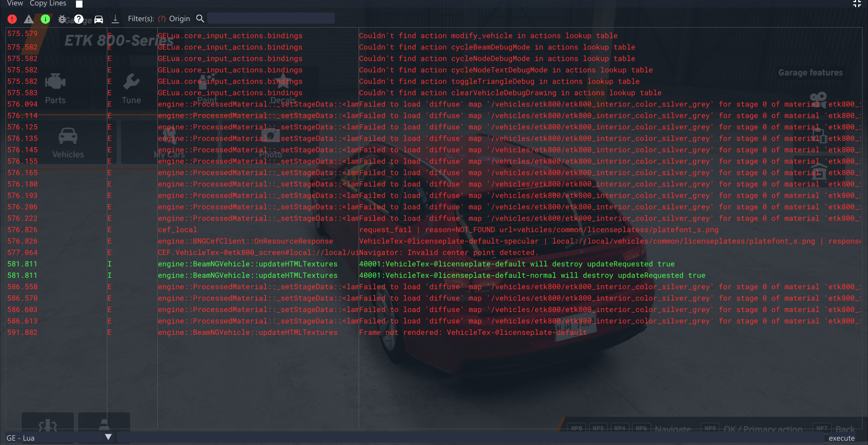
Task: Toggle the white square checkbox beside Copy Lines
Action: pyautogui.click(x=79, y=4)
